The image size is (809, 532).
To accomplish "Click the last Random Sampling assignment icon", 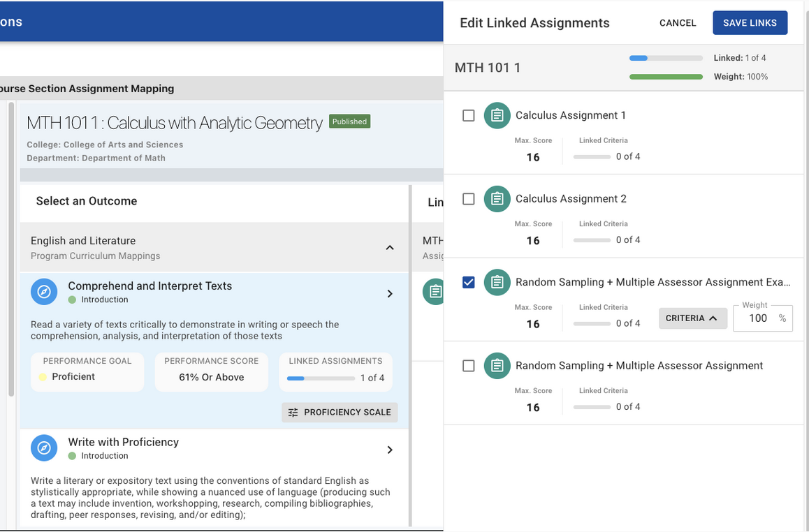I will point(497,366).
